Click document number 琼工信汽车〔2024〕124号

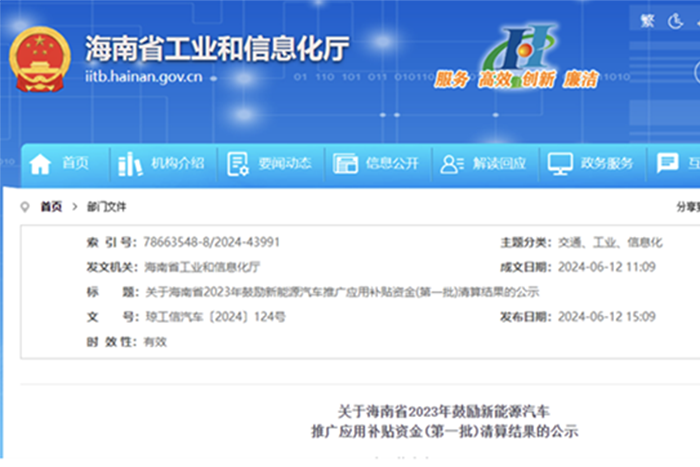(216, 317)
